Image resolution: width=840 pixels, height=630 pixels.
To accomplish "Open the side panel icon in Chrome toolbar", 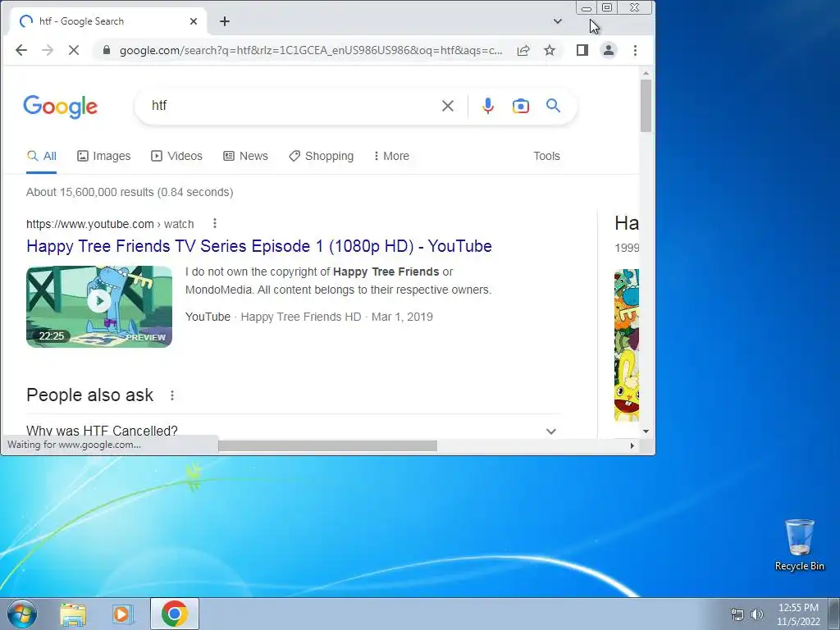I will (x=582, y=50).
